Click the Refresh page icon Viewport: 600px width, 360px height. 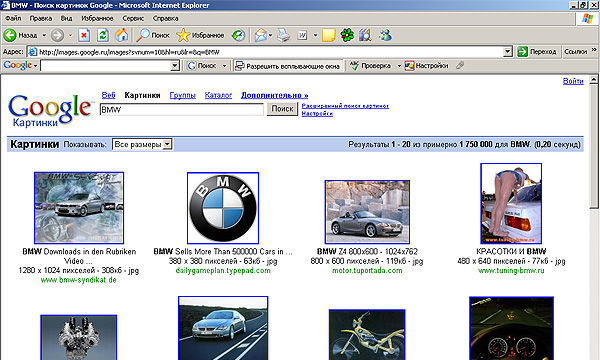click(x=103, y=36)
